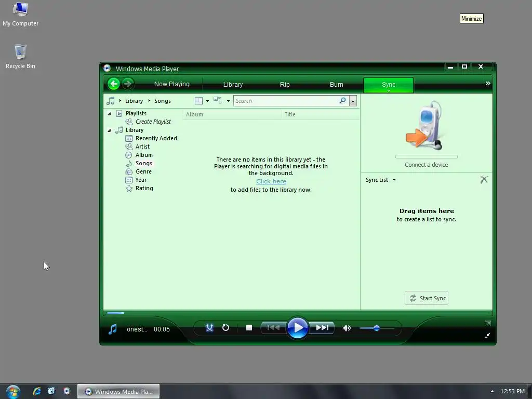
Task: Click the search magnifier icon
Action: 343,100
